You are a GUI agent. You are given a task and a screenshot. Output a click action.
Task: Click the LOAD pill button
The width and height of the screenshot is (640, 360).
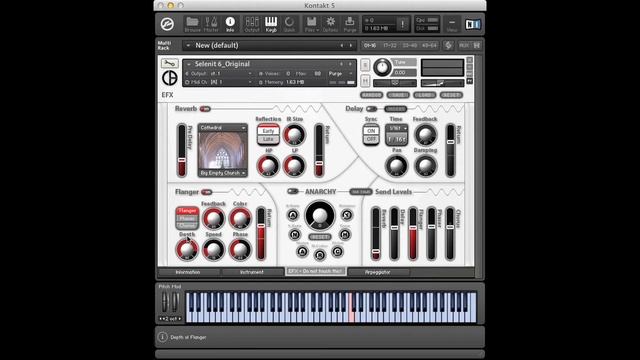pyautogui.click(x=424, y=95)
